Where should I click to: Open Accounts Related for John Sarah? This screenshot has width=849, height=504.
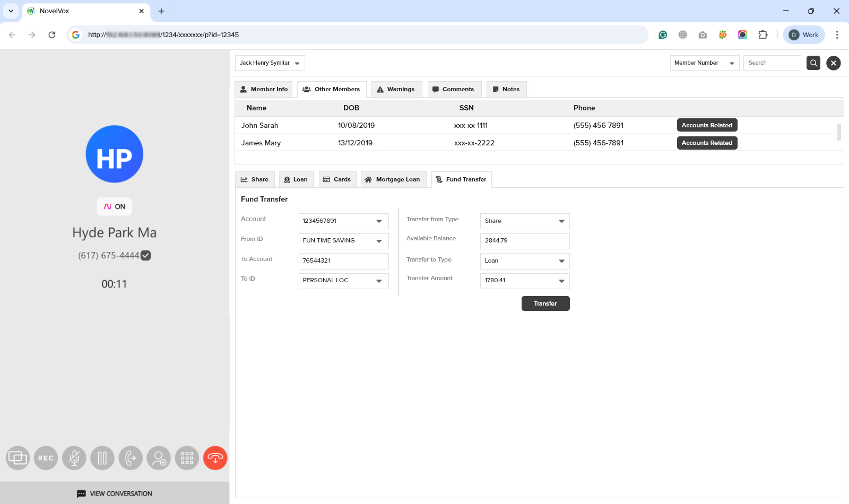tap(707, 125)
